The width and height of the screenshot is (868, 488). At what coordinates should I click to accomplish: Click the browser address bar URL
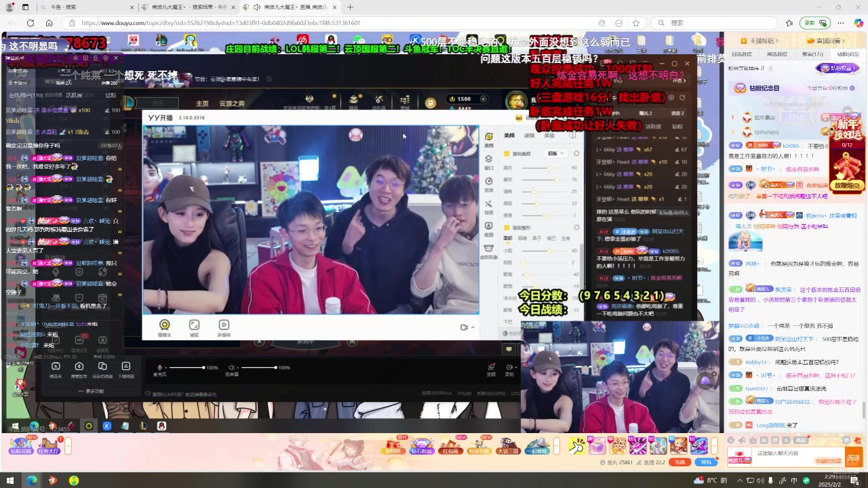tap(220, 23)
